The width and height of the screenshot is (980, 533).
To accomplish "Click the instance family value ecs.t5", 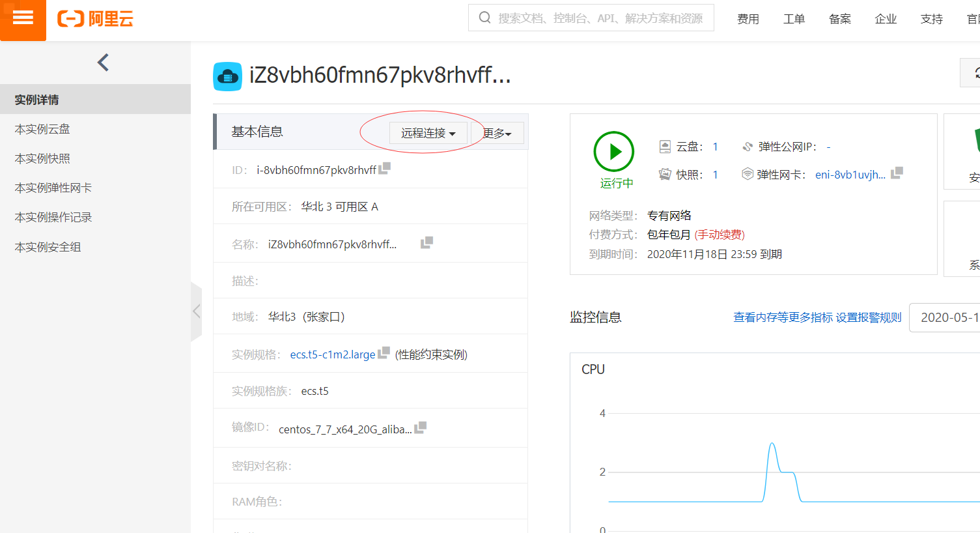I will click(x=315, y=391).
